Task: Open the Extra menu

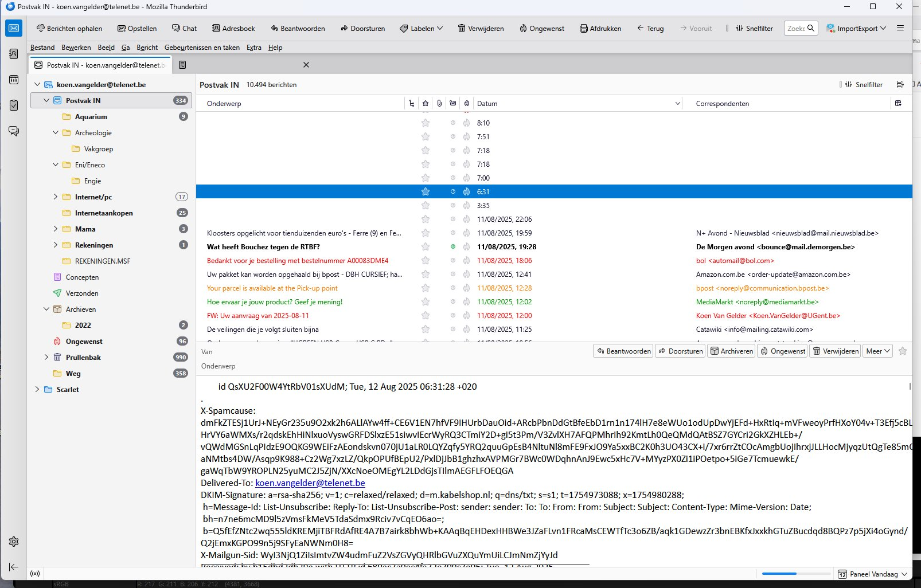Action: pos(254,48)
